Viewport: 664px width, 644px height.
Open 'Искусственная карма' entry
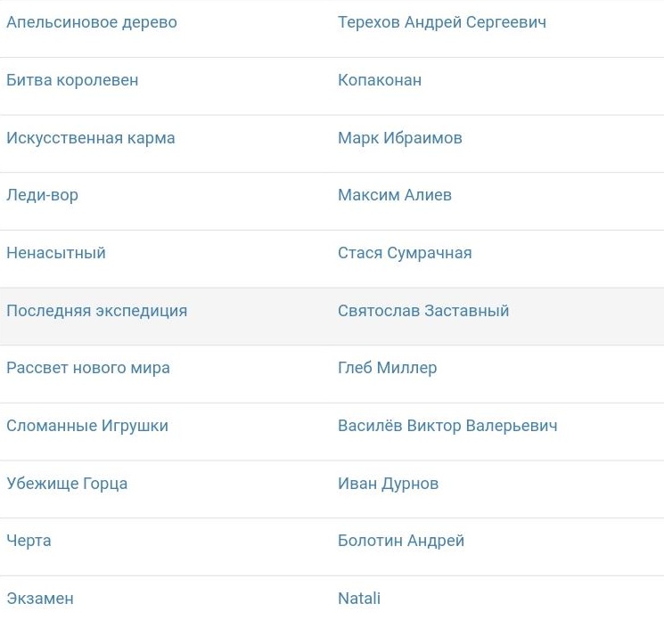click(91, 138)
